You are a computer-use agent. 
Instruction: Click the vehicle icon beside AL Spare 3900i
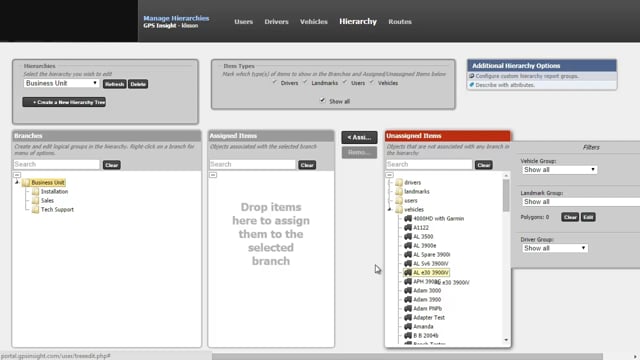pos(408,254)
